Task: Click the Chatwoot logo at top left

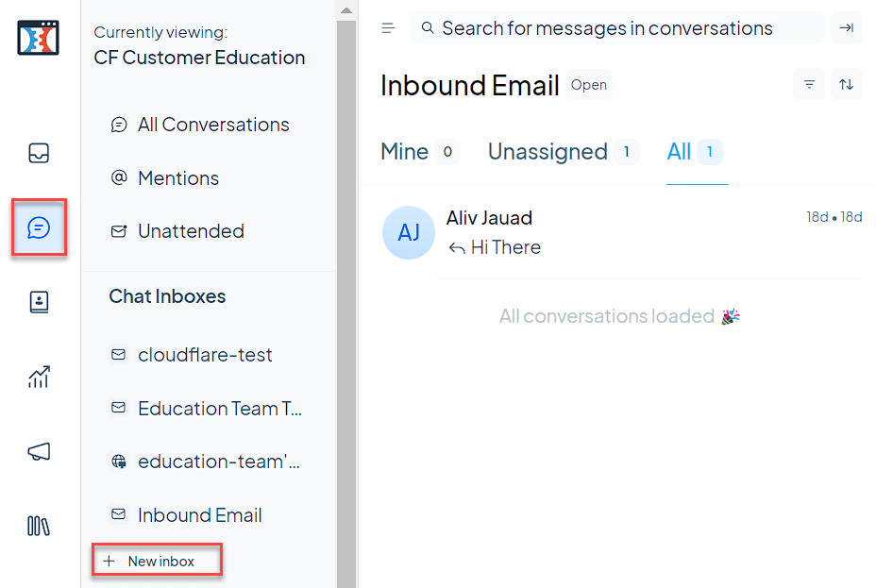Action: pos(38,38)
